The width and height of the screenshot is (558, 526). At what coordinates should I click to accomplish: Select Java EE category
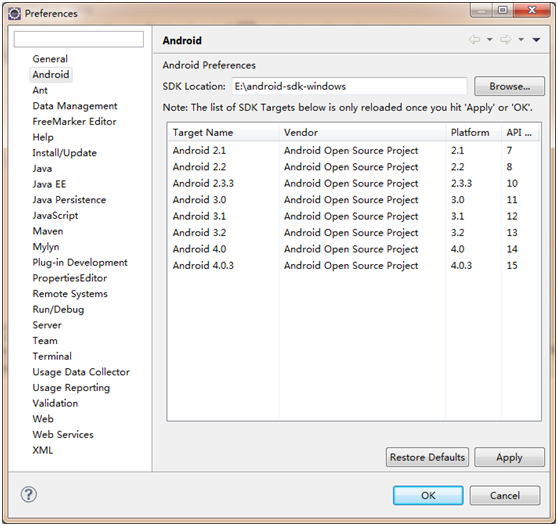tap(49, 184)
